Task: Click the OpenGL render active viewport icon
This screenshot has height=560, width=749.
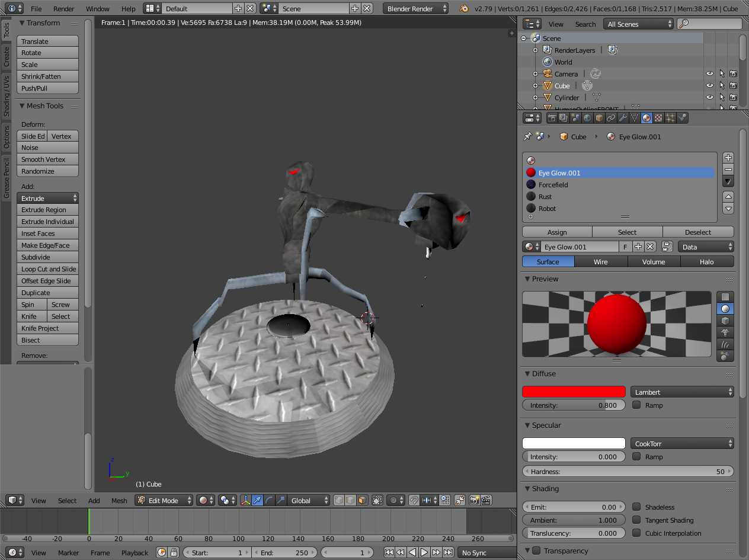Action: point(474,500)
